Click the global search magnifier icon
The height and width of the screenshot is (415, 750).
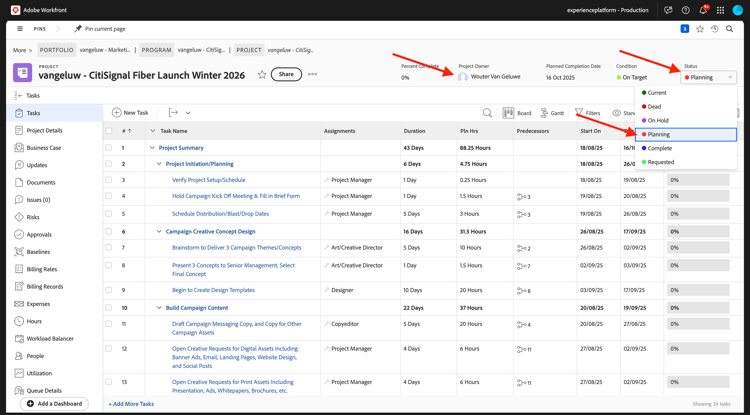coord(729,29)
